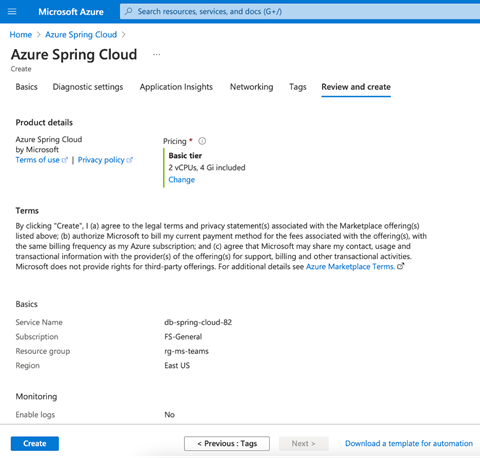The width and height of the screenshot is (480, 458).
Task: Navigate to Home breadcrumb
Action: (21, 35)
